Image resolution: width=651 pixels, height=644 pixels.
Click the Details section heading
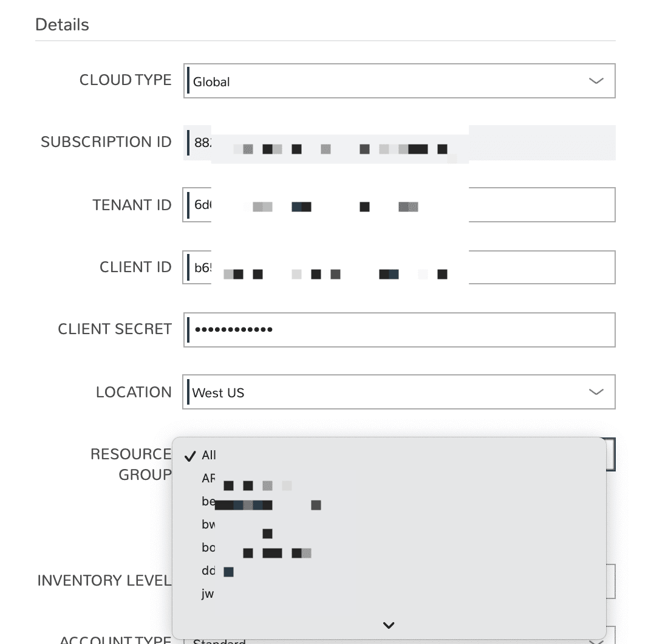[62, 25]
